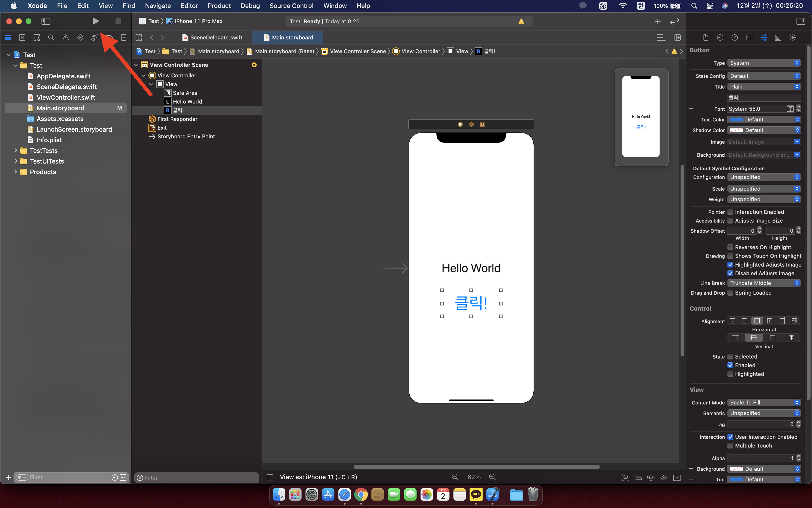
Task: Open the Align constraints menu
Action: click(638, 477)
